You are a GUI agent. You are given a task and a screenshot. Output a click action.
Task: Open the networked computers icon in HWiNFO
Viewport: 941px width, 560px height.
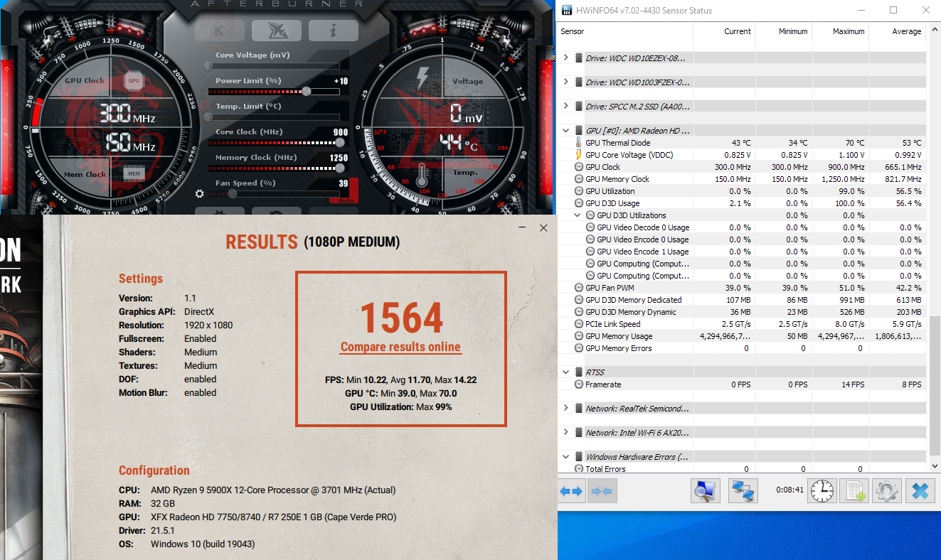(x=743, y=491)
